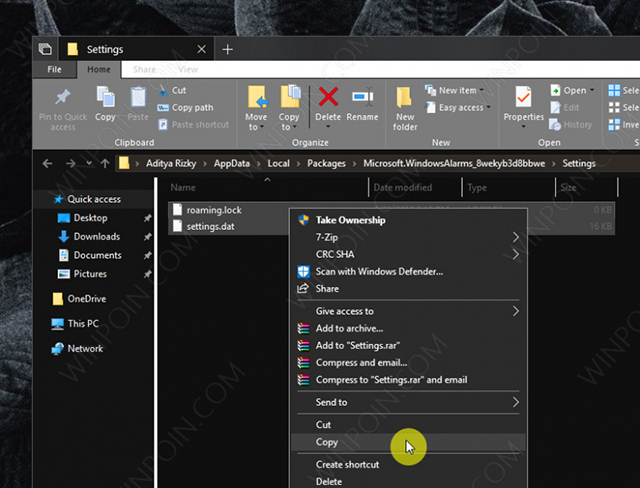Go back with the back arrow
Viewport: 640px width, 488px height.
pyautogui.click(x=47, y=164)
